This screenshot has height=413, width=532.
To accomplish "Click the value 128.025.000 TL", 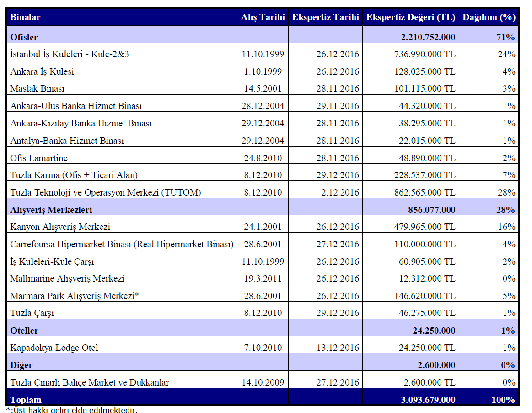I will [x=425, y=71].
